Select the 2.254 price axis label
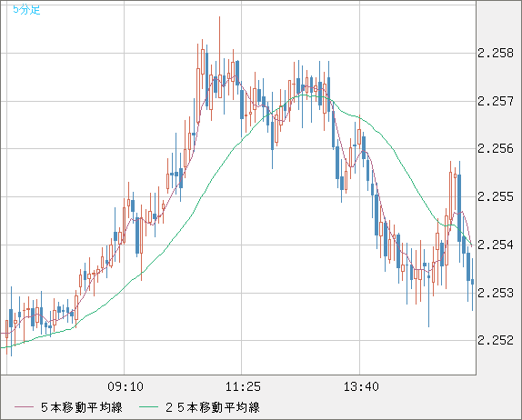This screenshot has width=522, height=420. (496, 245)
